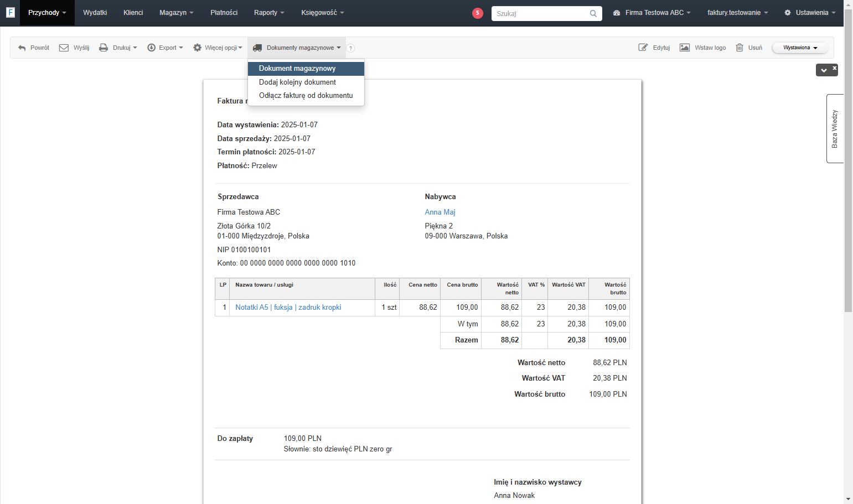Open the Drukuj print dropdown

point(118,48)
